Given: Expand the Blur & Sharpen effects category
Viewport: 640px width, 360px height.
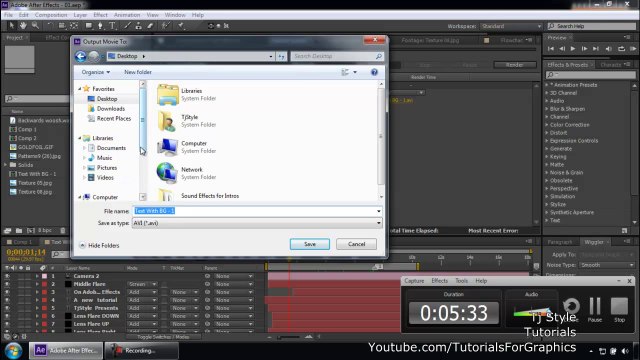Looking at the screenshot, I should (x=547, y=109).
